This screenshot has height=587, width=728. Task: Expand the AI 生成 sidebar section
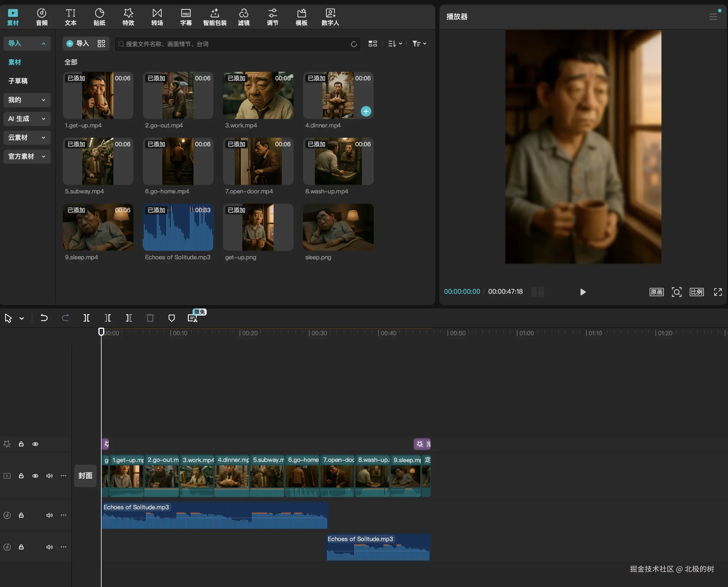(x=27, y=119)
